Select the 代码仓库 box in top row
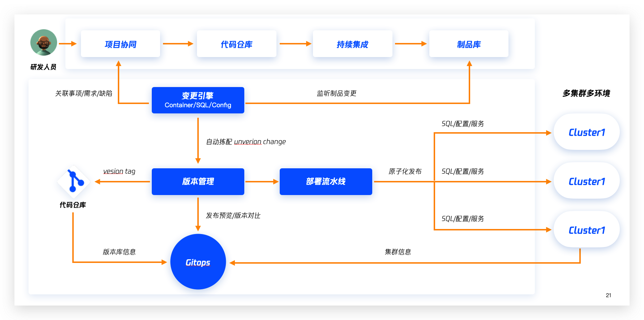 point(237,44)
